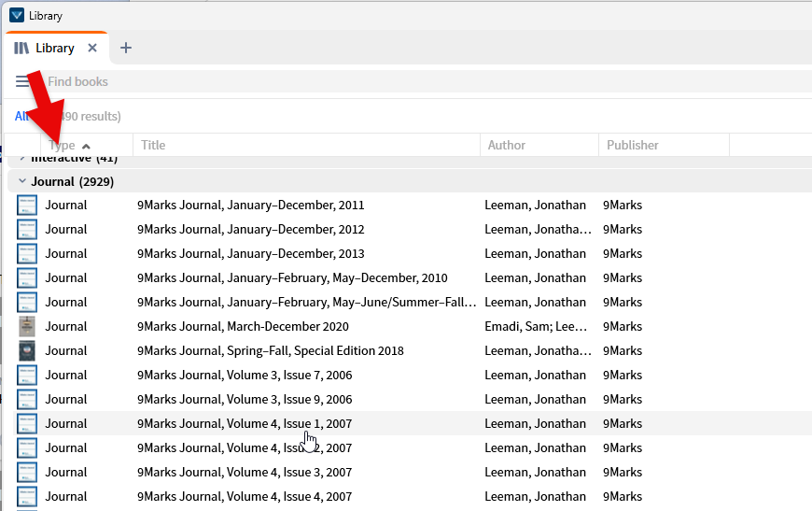
Task: Click cover icon of May–December, 2010 journal
Action: (27, 278)
